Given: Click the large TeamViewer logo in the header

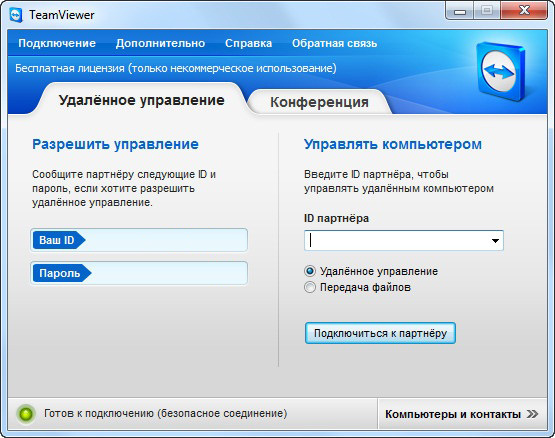Looking at the screenshot, I should click(x=500, y=71).
